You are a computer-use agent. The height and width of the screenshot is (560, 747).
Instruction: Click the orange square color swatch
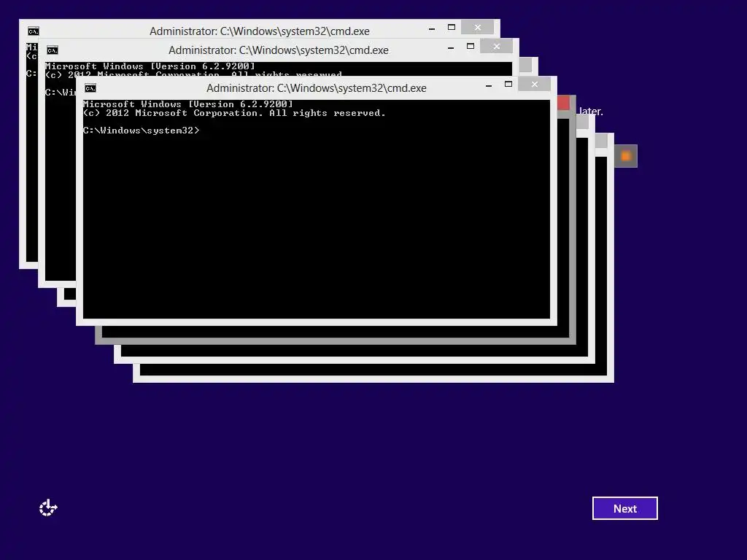click(x=625, y=156)
